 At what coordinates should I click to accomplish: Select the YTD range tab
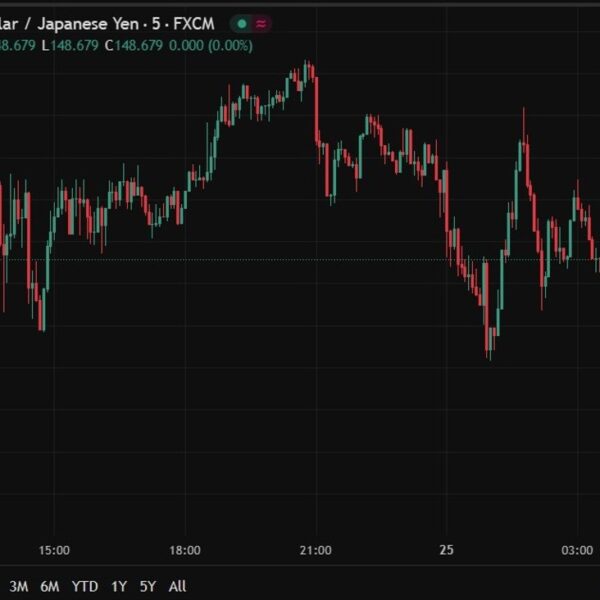(84, 586)
